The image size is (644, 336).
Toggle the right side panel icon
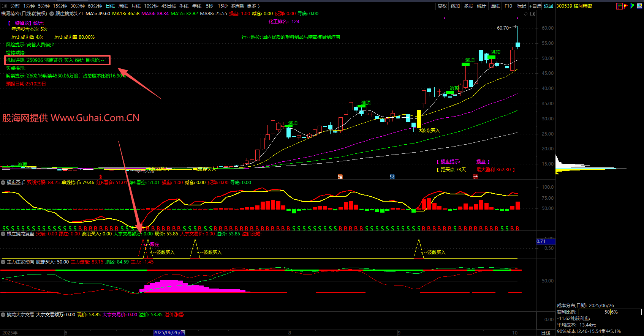[533, 14]
